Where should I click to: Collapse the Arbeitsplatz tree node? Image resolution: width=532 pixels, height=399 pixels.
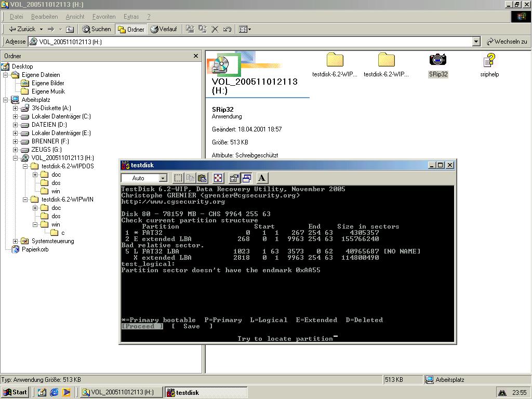[x=5, y=100]
